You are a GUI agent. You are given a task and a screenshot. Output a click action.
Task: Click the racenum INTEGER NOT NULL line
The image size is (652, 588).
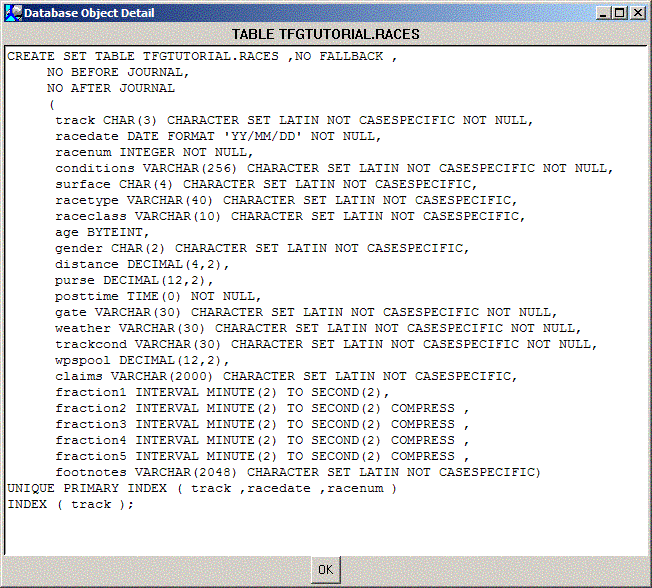click(154, 152)
